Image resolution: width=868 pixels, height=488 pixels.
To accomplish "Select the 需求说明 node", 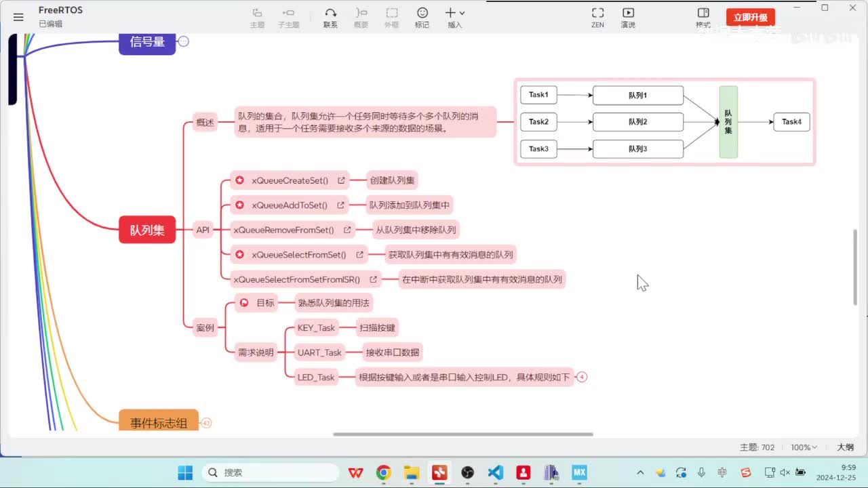I will pyautogui.click(x=256, y=352).
